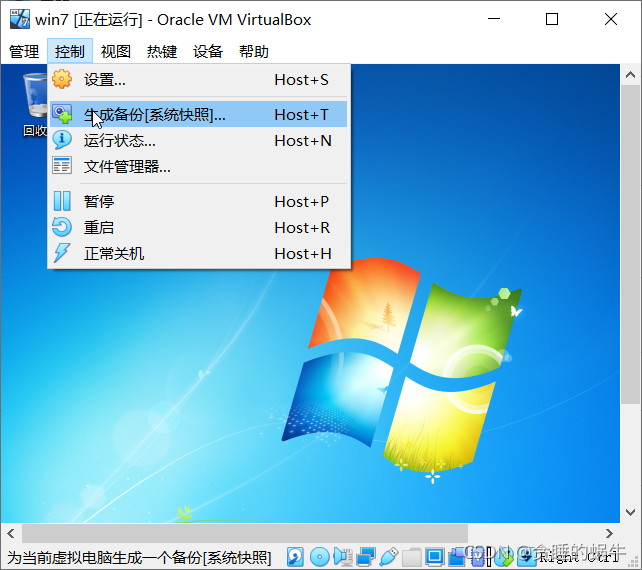Screen dimensions: 642x570
Task: Click the shared folders status icon
Action: tap(411, 556)
